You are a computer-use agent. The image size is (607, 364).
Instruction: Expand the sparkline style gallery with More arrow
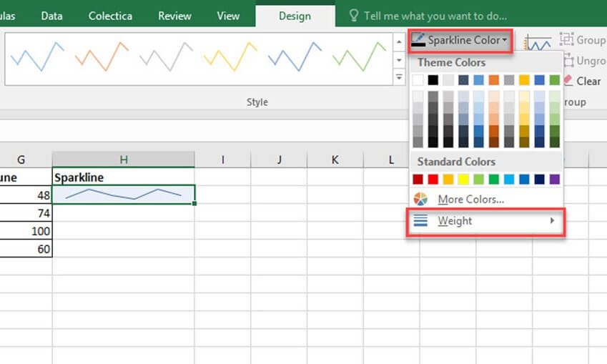tap(399, 76)
